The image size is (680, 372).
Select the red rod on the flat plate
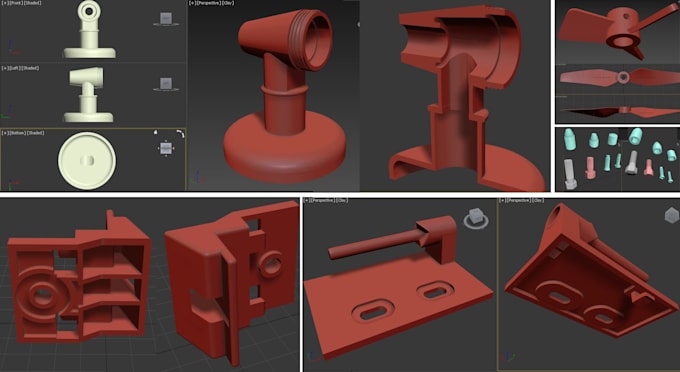click(x=375, y=246)
